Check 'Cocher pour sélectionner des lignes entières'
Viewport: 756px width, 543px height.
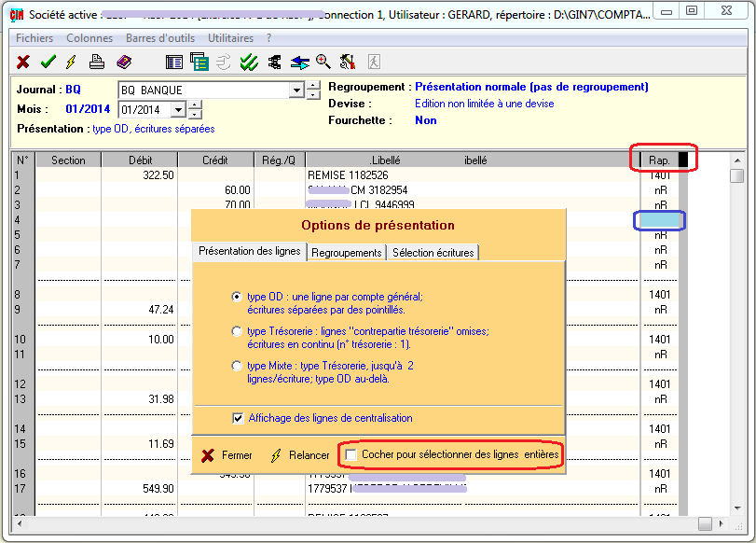click(351, 454)
